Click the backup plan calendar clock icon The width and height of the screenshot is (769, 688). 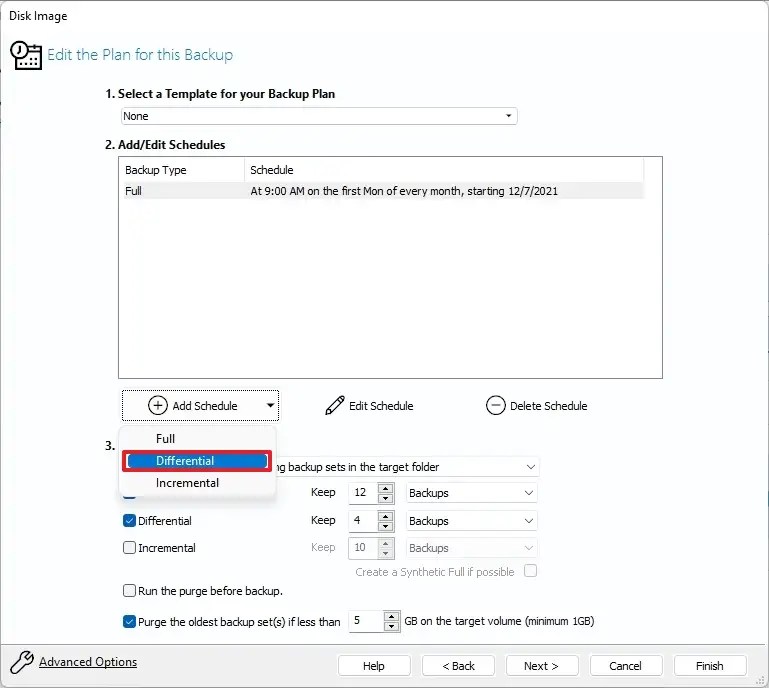[x=26, y=55]
